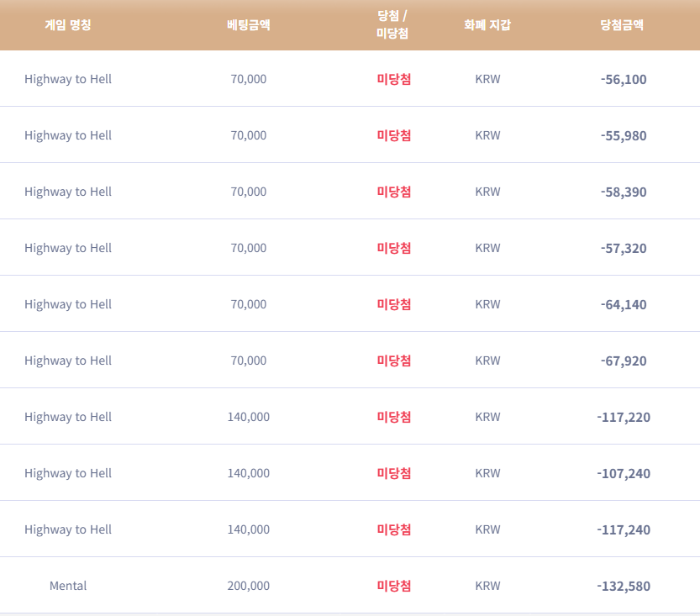Click the 베팅금액 column header

(x=249, y=24)
